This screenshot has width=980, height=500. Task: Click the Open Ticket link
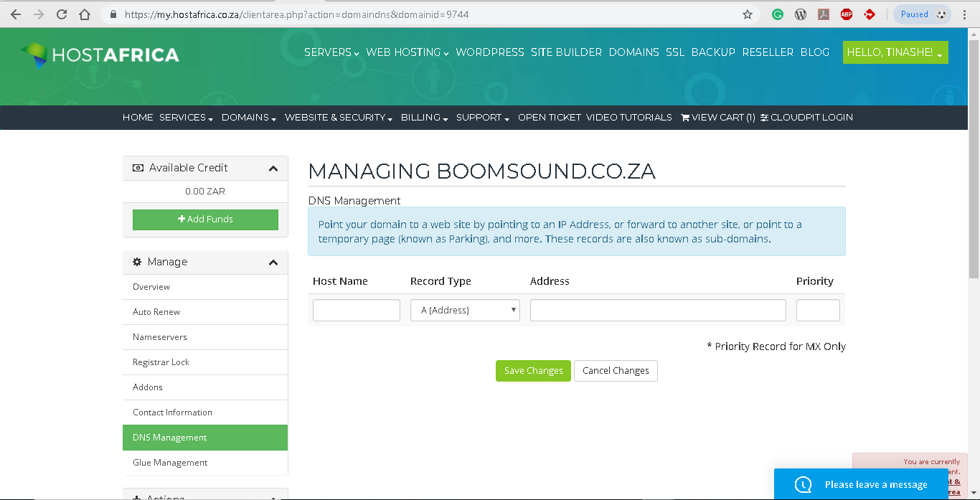coord(550,117)
